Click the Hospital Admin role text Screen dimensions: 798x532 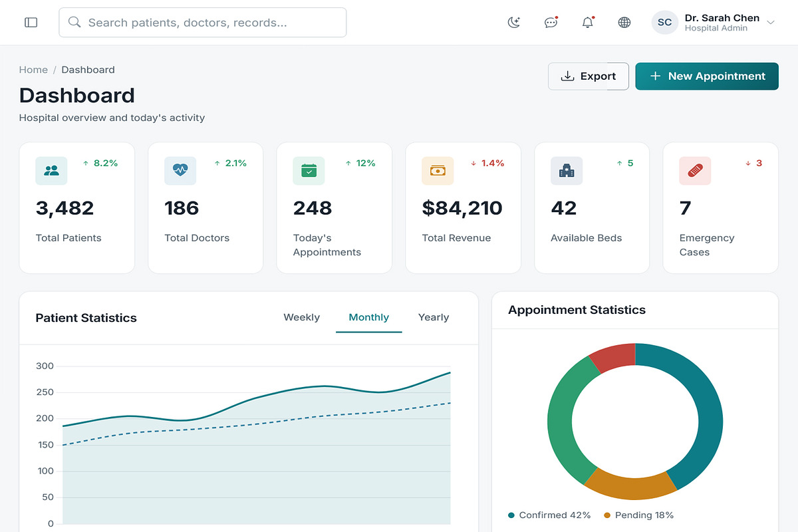(x=716, y=29)
